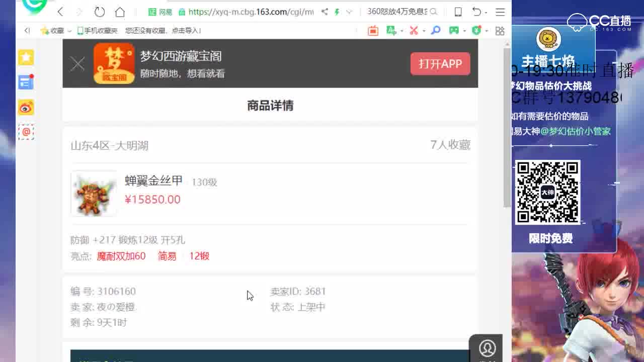Click the share icon in address bar
This screenshot has width=644, height=362.
click(x=325, y=12)
